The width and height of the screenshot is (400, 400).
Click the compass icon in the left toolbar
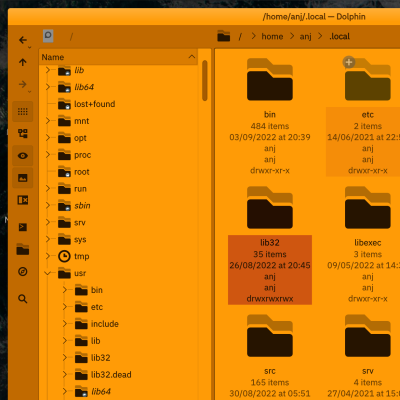[23, 272]
